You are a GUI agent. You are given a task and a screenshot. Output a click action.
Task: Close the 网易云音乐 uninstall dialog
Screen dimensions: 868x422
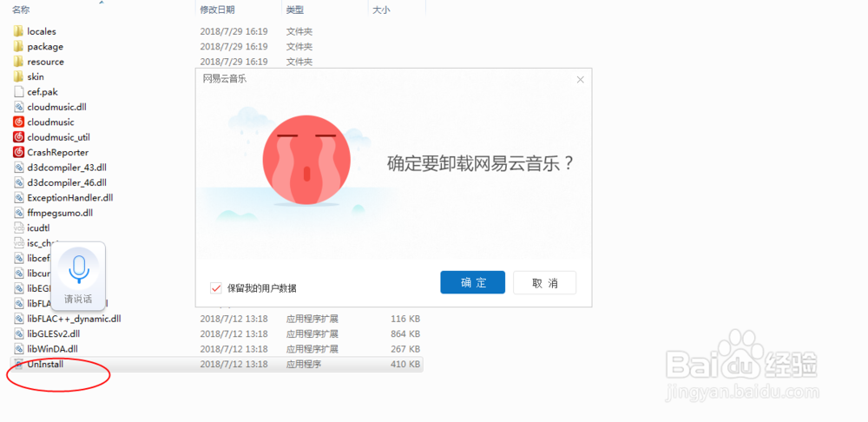tap(580, 80)
